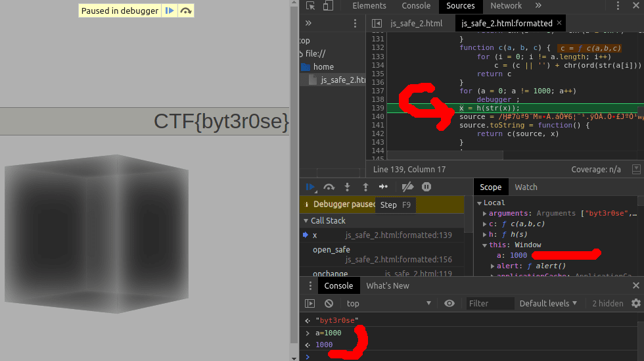Open DevTools customize menu (three dots)
Image resolution: width=644 pixels, height=361 pixels.
(x=618, y=6)
